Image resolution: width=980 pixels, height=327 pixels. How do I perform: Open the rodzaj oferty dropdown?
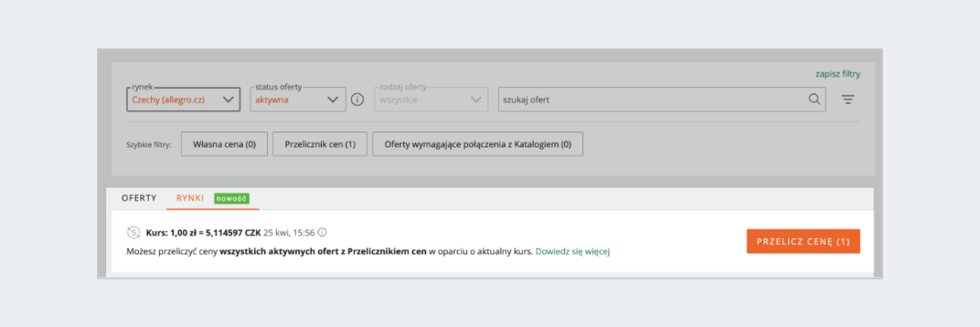click(x=431, y=99)
